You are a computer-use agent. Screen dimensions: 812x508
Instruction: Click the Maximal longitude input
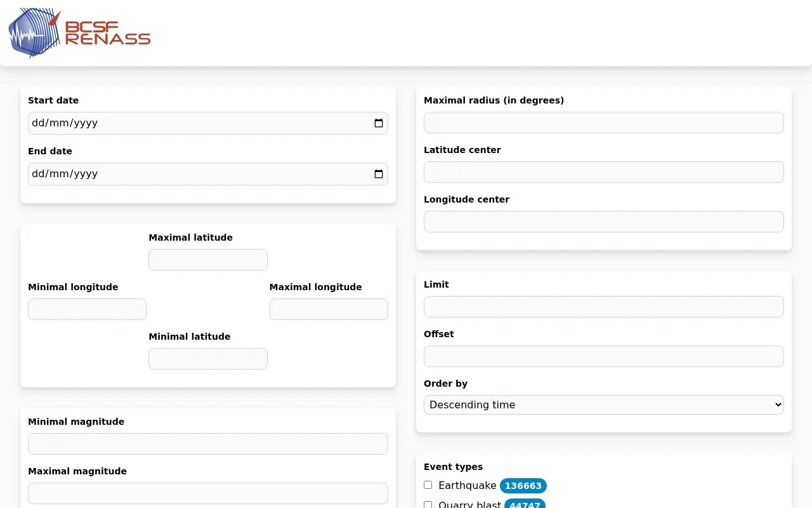[x=329, y=309]
